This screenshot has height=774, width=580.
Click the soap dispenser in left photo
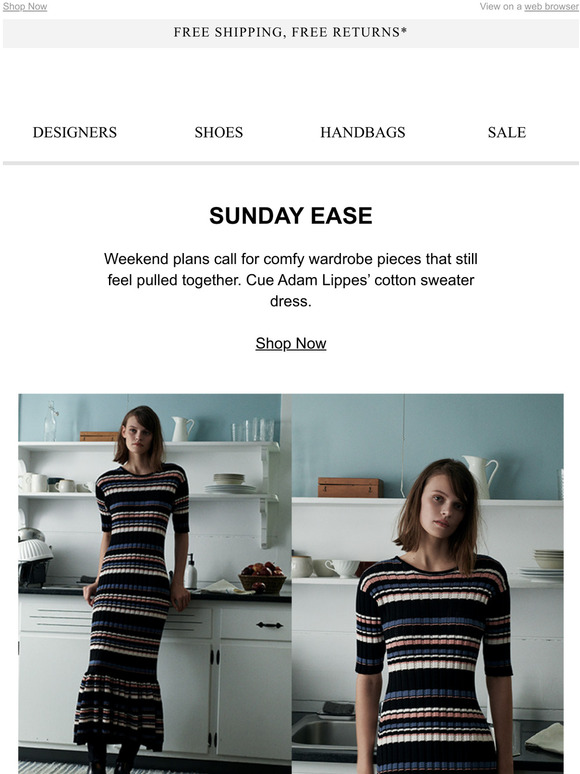[191, 572]
